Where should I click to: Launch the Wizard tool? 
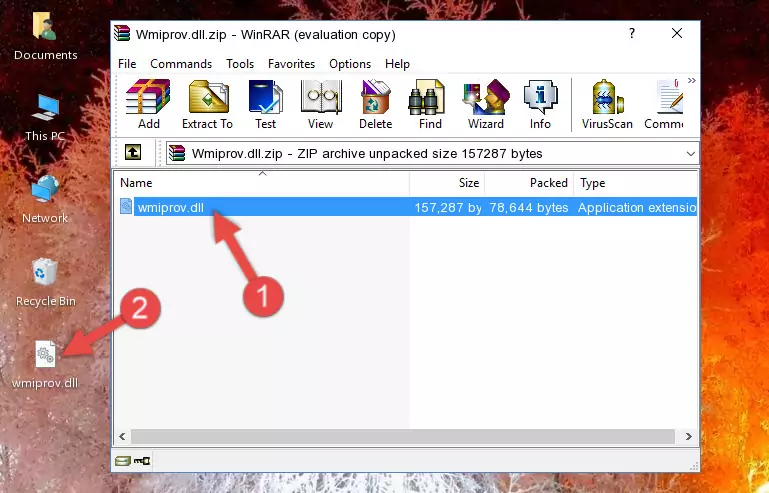click(486, 104)
